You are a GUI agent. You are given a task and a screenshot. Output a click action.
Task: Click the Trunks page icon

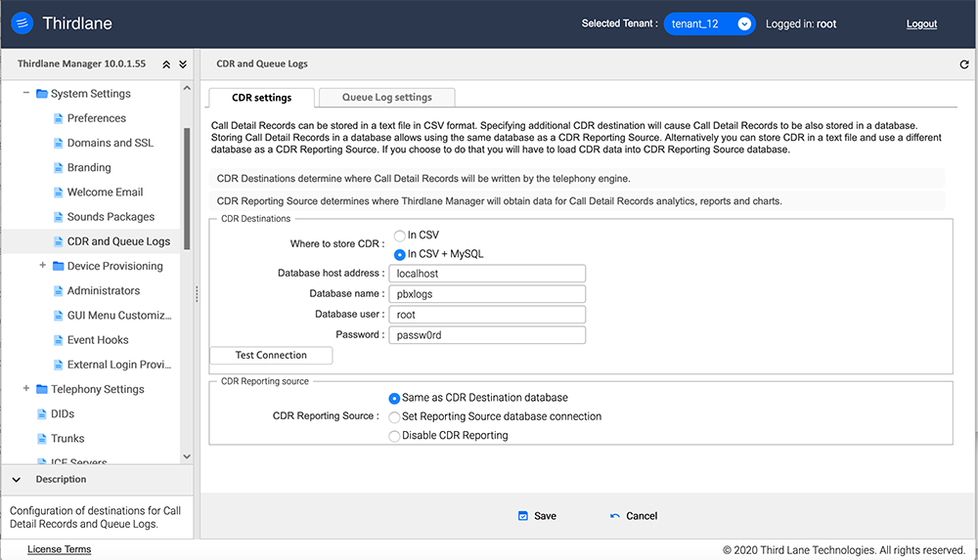[42, 439]
